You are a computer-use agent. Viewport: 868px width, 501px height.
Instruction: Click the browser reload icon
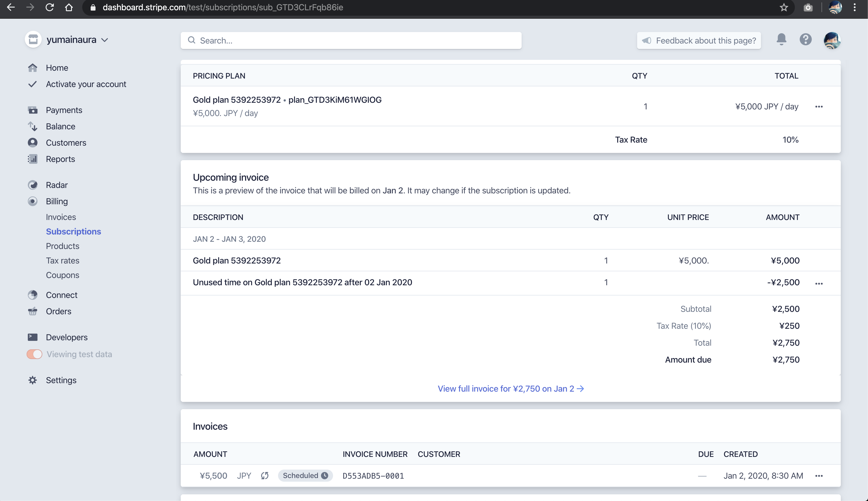(x=50, y=7)
